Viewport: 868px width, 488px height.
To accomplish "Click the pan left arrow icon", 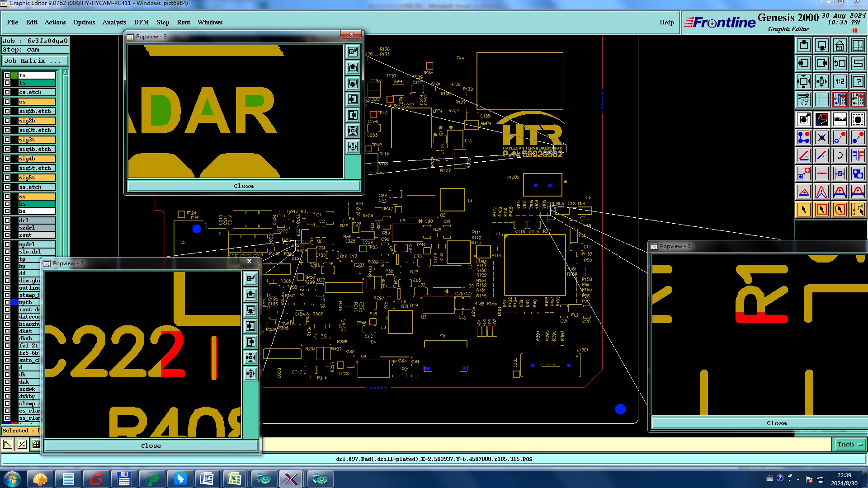I will coord(804,63).
